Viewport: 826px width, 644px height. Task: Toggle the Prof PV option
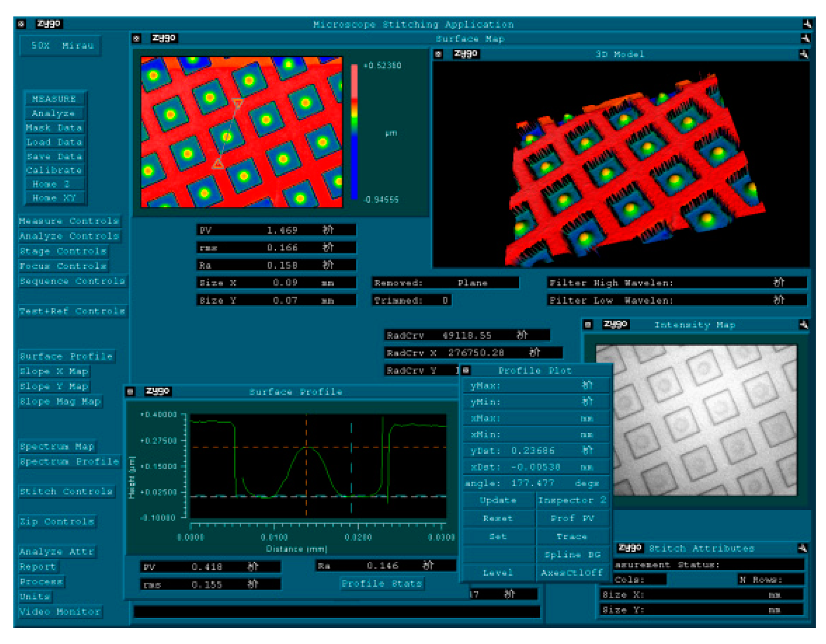[572, 518]
